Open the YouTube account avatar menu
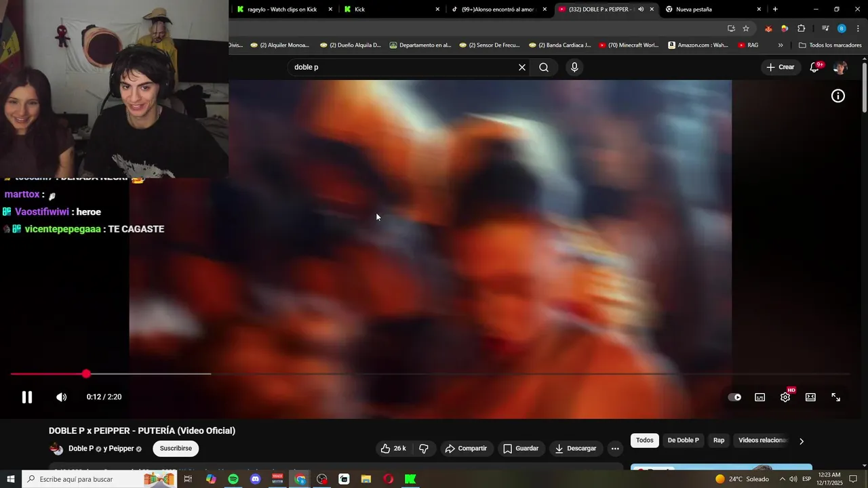The image size is (868, 488). coord(840,67)
